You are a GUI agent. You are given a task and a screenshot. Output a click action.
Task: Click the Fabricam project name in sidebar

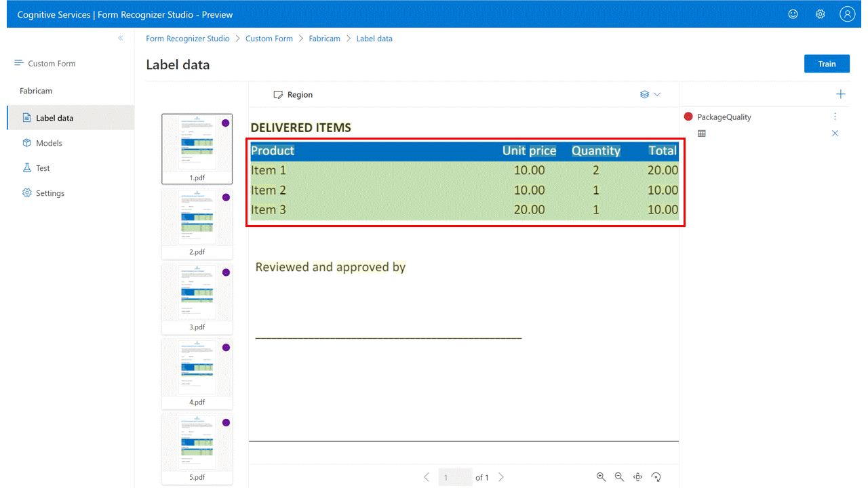36,91
